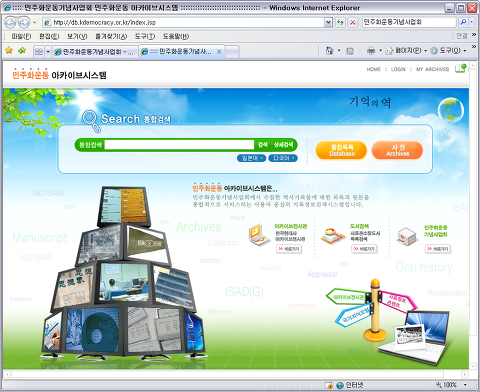This screenshot has height=392, width=480.
Task: Open the 도구(O) command bar menu
Action: coord(448,51)
